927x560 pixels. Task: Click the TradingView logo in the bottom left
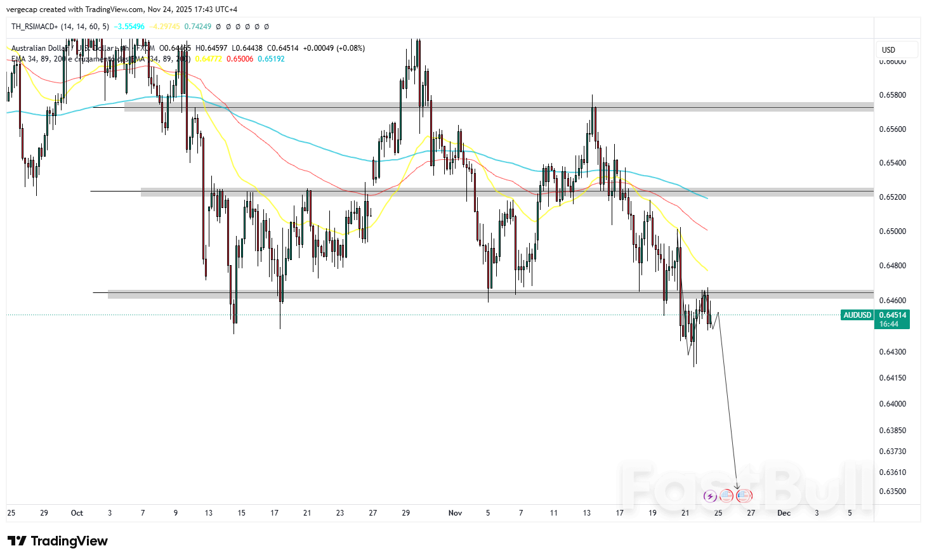[x=57, y=541]
